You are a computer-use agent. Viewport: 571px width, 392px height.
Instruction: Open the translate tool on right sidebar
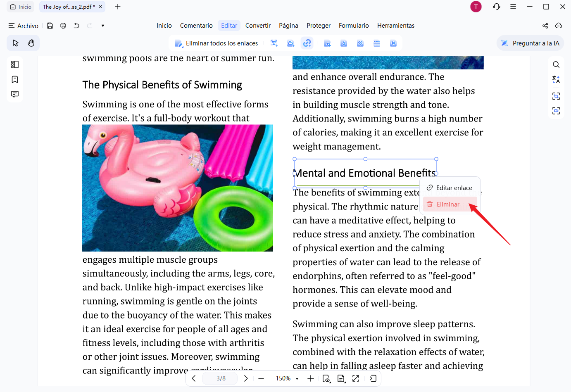556,80
